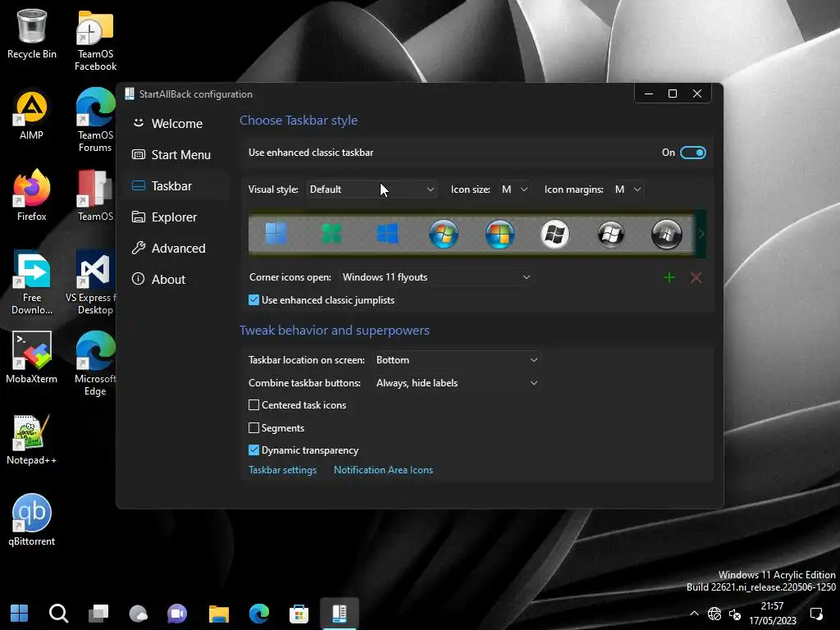
Task: Uncheck Use enhanced classic jumplists
Action: 254,300
